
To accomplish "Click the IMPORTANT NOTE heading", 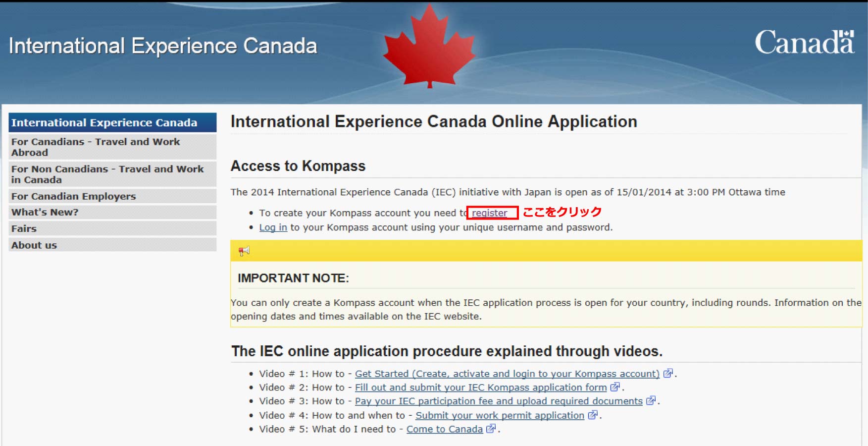I will click(x=293, y=278).
